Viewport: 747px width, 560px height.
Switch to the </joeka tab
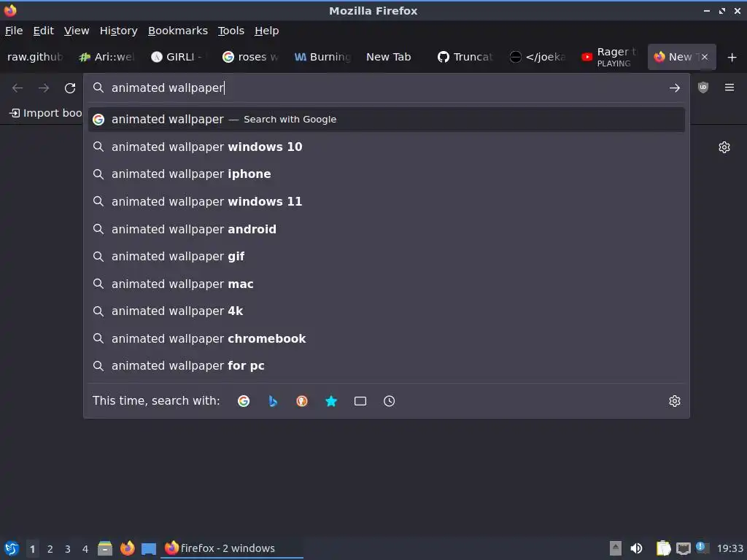pos(538,57)
